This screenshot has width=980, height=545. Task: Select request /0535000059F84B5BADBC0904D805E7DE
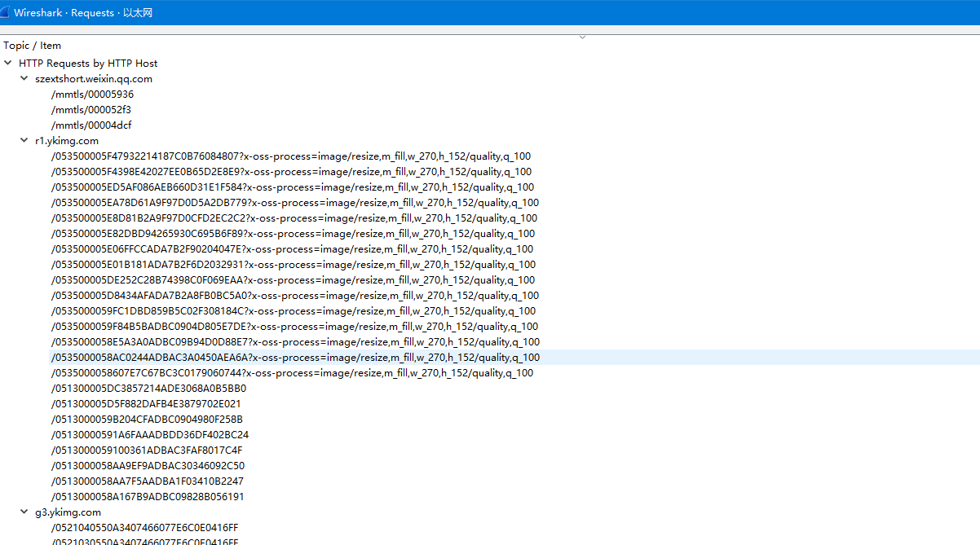(x=294, y=327)
